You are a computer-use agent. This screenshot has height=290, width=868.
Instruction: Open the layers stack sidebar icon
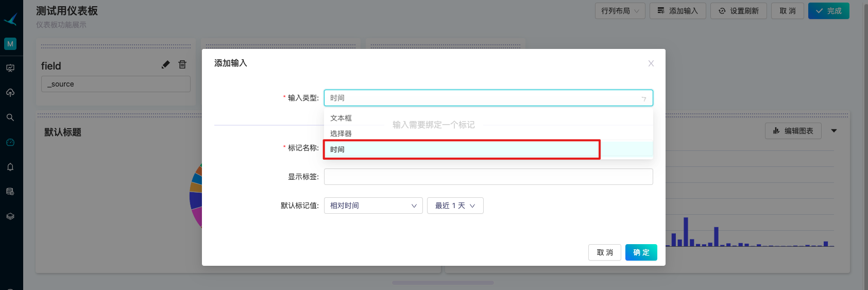10,216
